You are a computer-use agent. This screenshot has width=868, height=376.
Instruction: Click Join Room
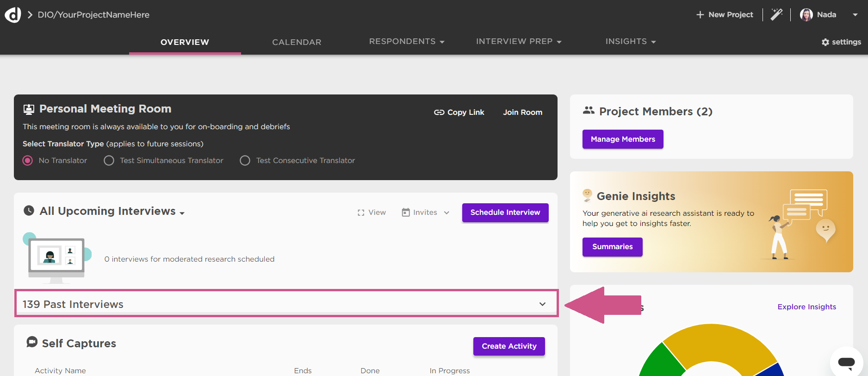pos(522,113)
